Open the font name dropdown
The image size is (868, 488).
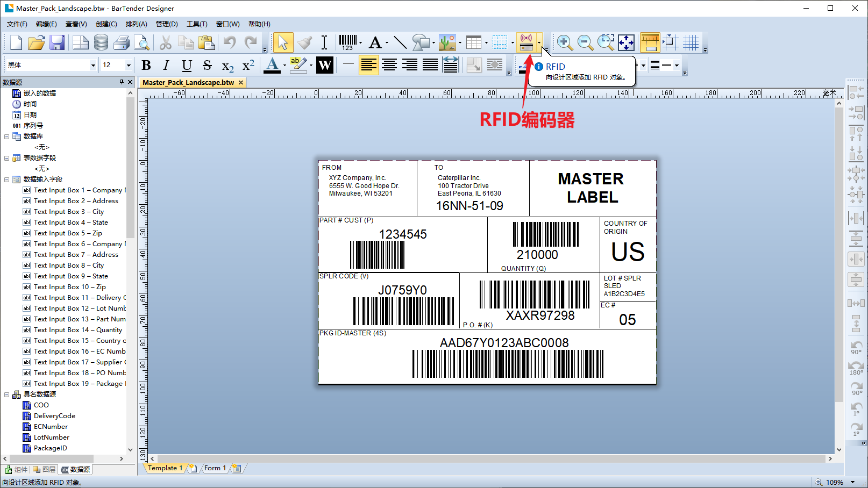93,65
